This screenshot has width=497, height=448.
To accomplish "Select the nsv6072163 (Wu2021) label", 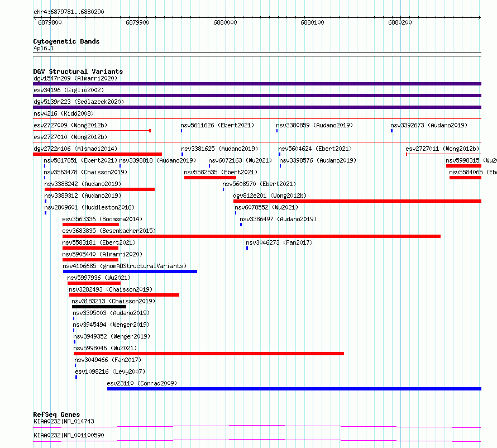I will coord(240,160).
